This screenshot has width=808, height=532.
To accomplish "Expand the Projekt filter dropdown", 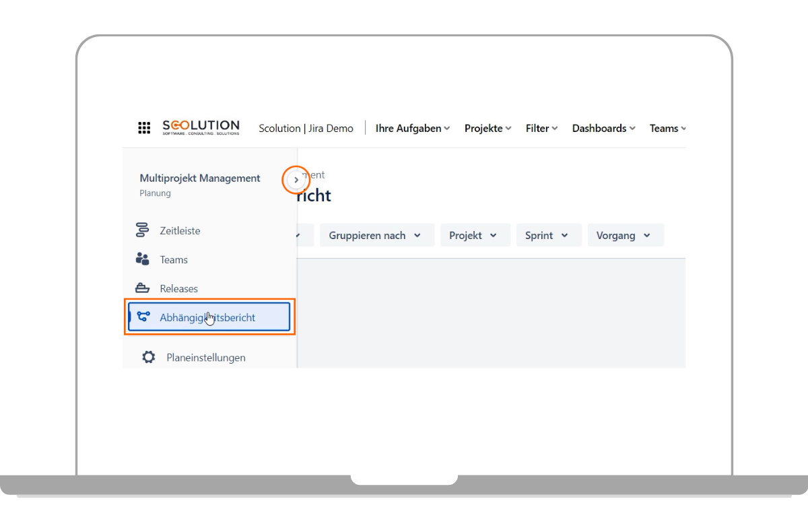I will pyautogui.click(x=475, y=235).
